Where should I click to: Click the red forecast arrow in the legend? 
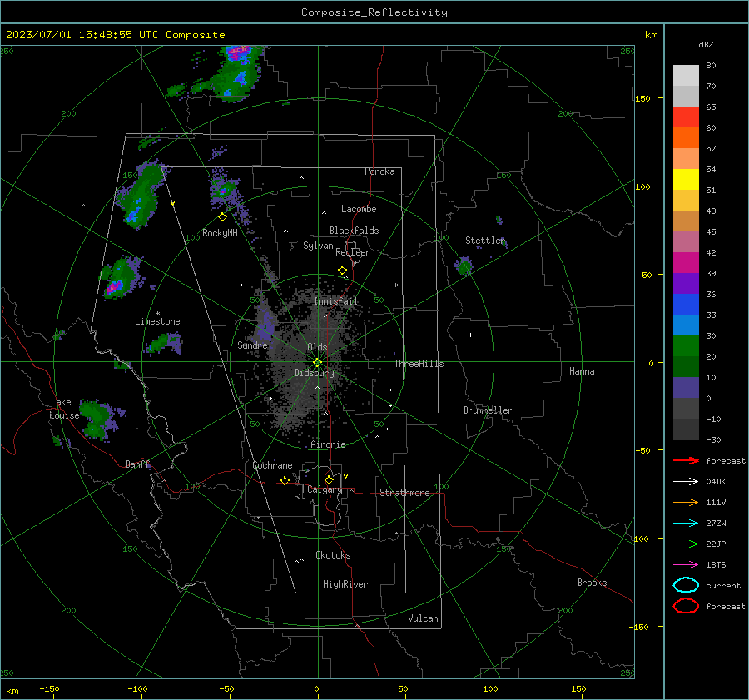pos(686,460)
